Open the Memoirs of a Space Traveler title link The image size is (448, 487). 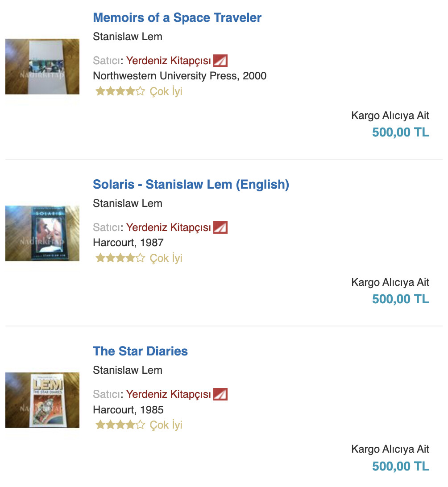[177, 18]
